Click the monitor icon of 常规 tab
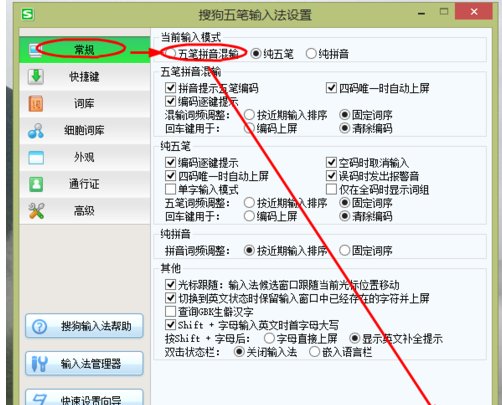 click(35, 50)
